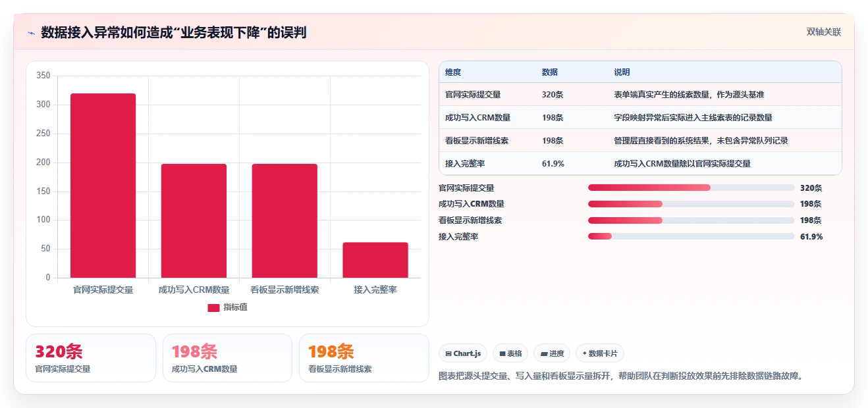The image size is (868, 408).
Task: Open the pink 198条 成功写入CRM数量 card
Action: click(x=227, y=358)
